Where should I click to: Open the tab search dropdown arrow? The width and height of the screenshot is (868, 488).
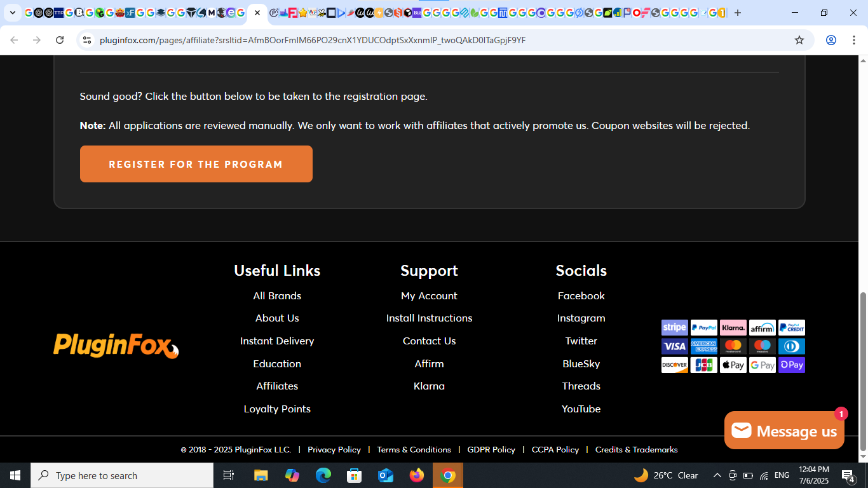coord(12,13)
